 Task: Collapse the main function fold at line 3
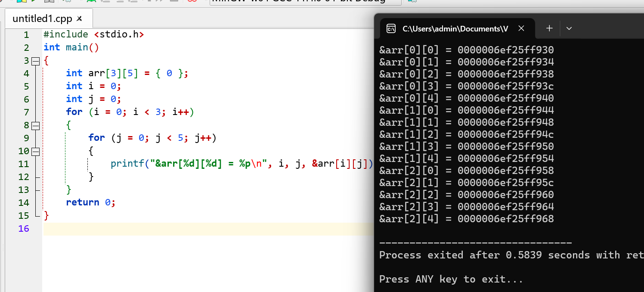coord(36,61)
